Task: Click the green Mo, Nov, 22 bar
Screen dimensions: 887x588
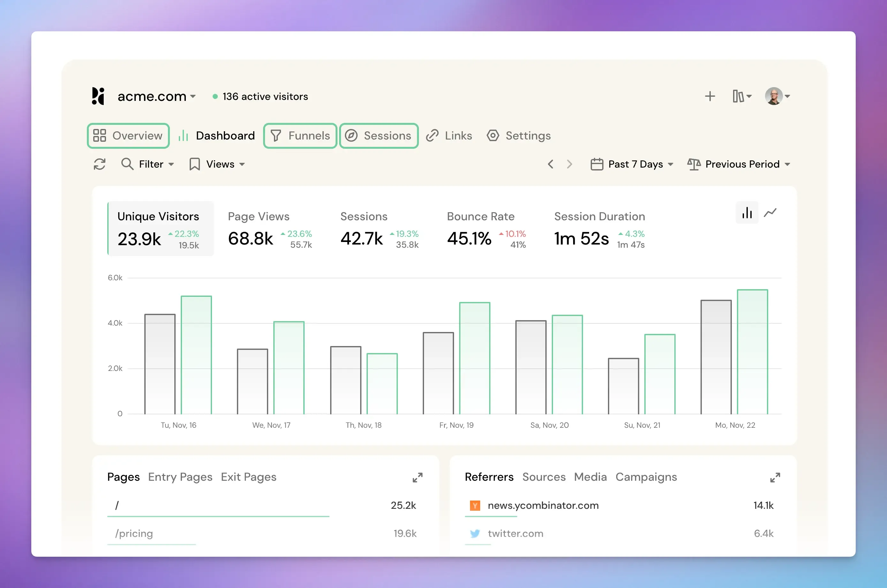Action: pos(752,352)
